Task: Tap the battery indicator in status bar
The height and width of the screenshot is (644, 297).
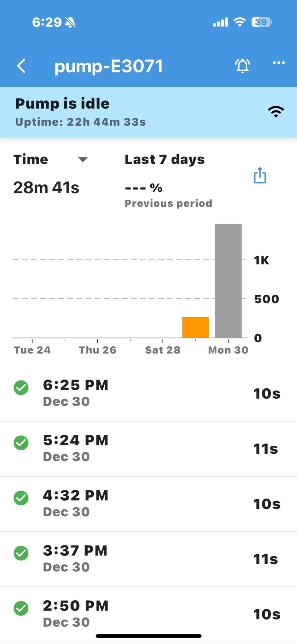Action: pos(261,22)
